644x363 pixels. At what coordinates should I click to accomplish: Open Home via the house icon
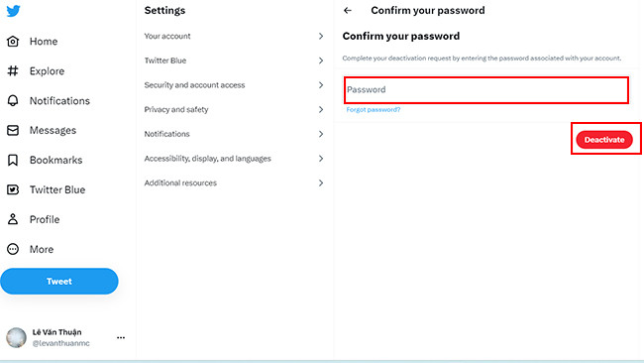click(13, 41)
